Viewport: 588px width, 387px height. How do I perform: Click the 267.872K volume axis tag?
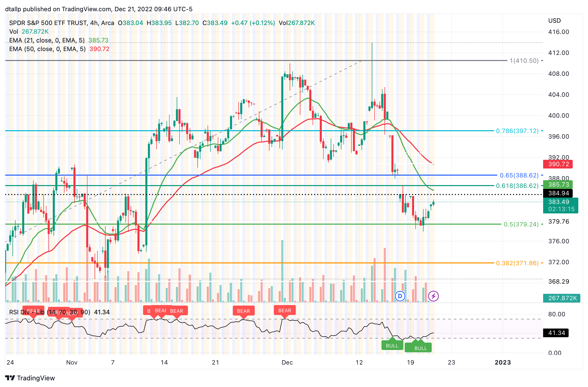[x=562, y=298]
